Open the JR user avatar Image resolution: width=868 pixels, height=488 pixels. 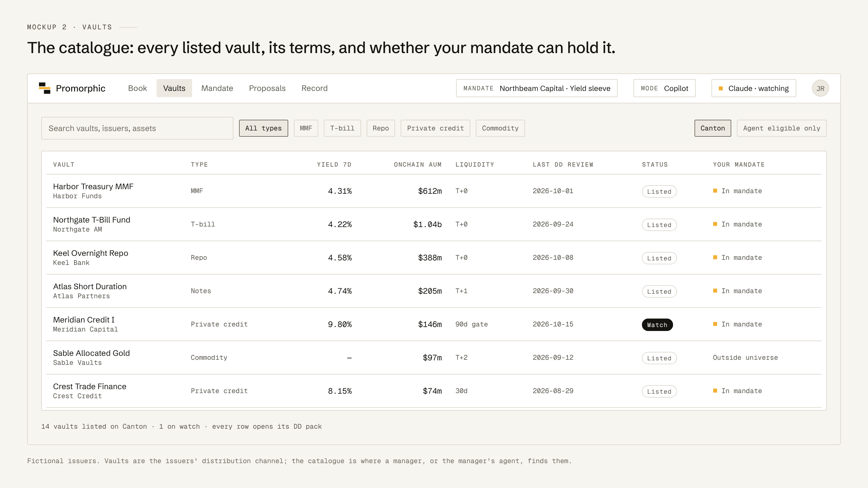pyautogui.click(x=820, y=88)
